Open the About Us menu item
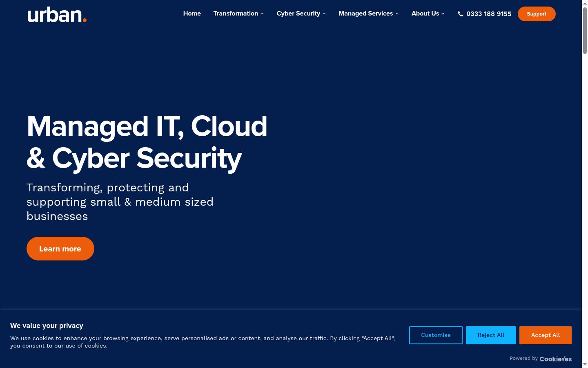The width and height of the screenshot is (588, 368). [425, 13]
